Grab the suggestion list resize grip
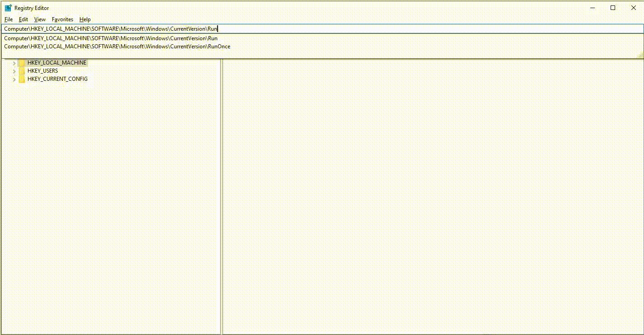The width and height of the screenshot is (644, 335). (640, 55)
